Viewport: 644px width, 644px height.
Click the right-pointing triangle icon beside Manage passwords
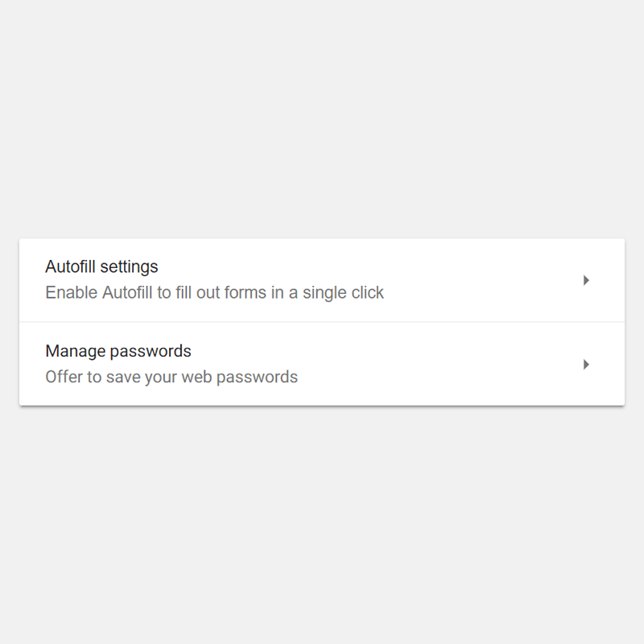click(586, 365)
